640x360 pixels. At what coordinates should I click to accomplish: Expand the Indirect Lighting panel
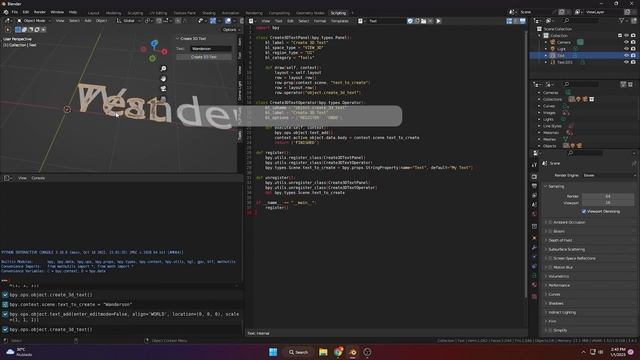(x=562, y=312)
